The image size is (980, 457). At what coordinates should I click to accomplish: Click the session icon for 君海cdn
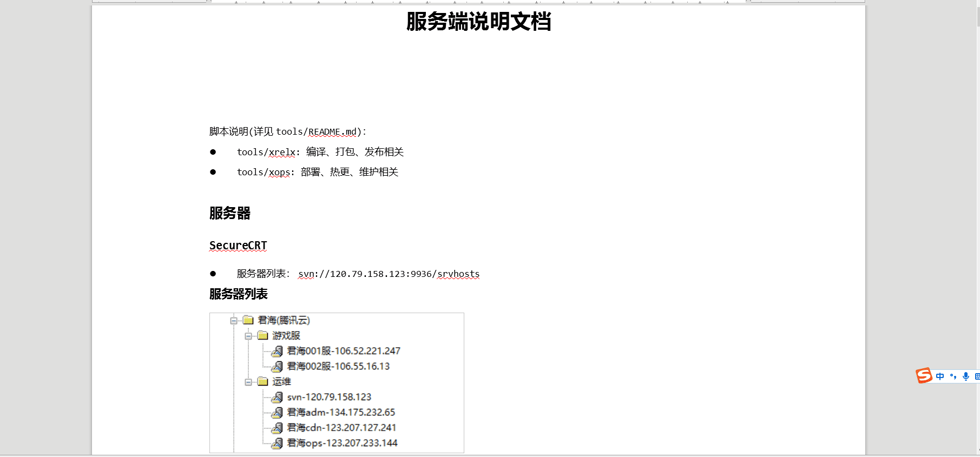[x=277, y=427]
